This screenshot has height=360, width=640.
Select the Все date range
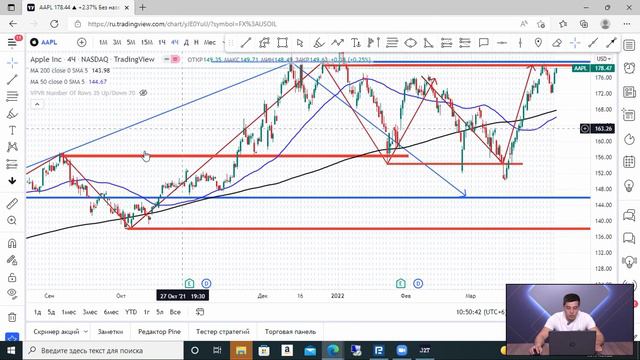coord(175,312)
